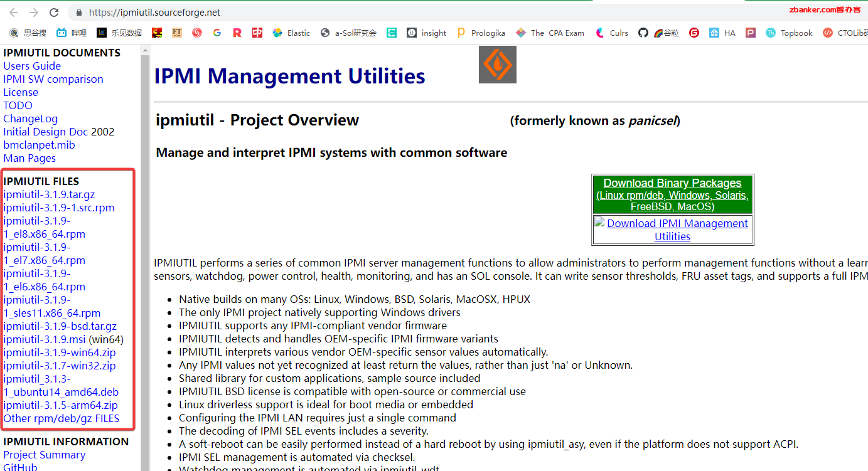This screenshot has height=471, width=868.
Task: Open the insight bookmark
Action: coord(427,33)
